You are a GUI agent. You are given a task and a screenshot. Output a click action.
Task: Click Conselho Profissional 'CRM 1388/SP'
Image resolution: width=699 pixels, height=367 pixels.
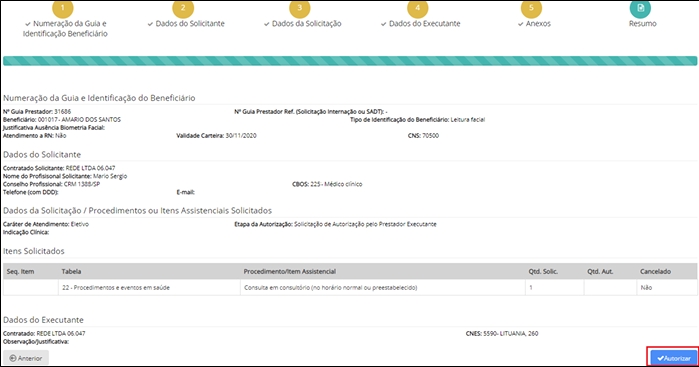82,184
